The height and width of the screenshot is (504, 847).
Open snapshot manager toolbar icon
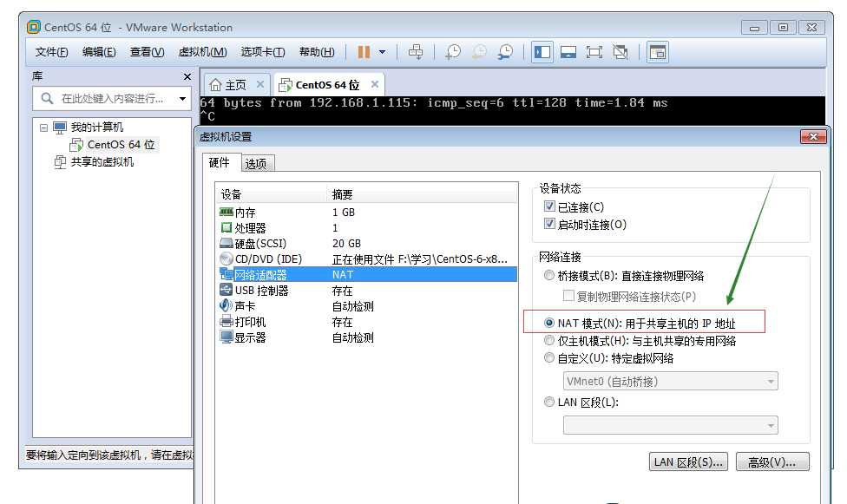[505, 52]
